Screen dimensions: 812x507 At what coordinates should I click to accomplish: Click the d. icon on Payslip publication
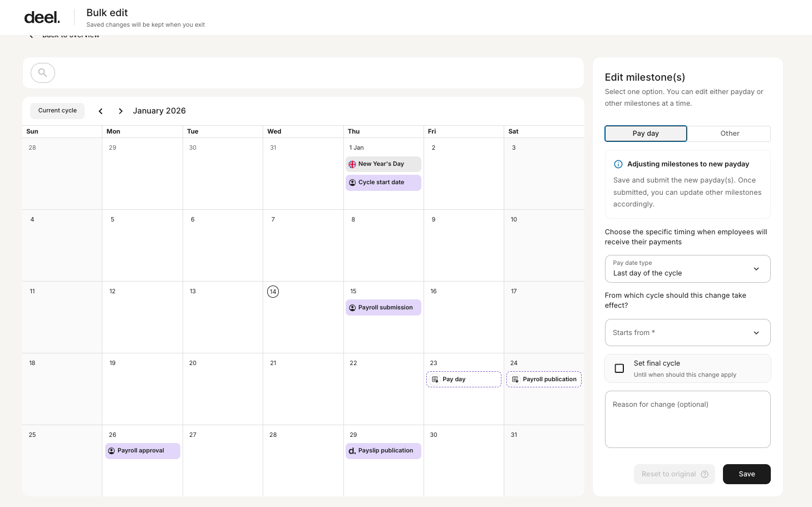click(x=352, y=451)
